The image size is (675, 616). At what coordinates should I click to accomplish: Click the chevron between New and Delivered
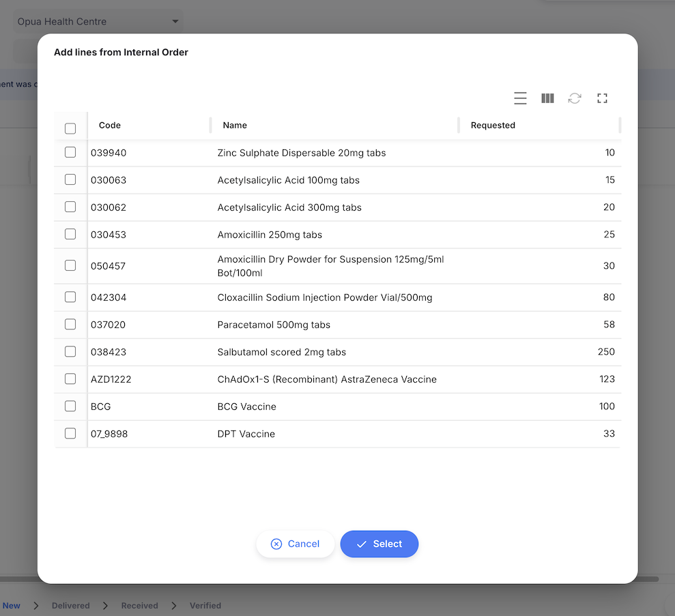[x=35, y=605]
